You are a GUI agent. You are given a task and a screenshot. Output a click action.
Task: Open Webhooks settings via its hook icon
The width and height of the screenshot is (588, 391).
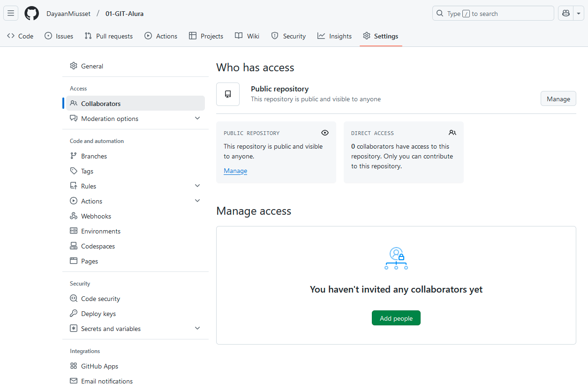pos(74,216)
